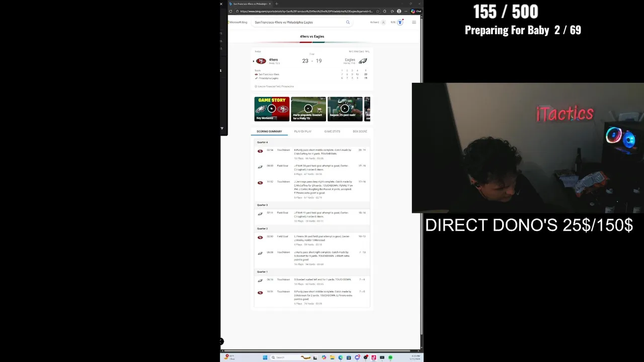
Task: Switch to the Play By Play tab
Action: point(303,131)
